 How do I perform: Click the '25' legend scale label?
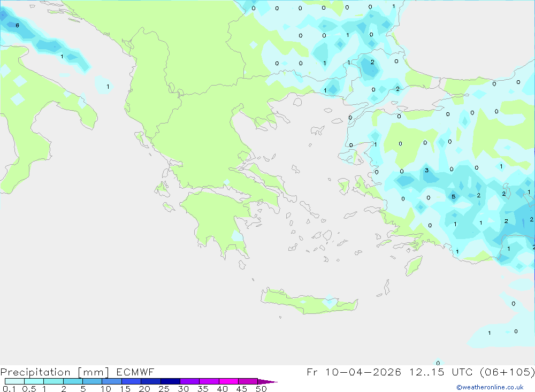point(164,389)
